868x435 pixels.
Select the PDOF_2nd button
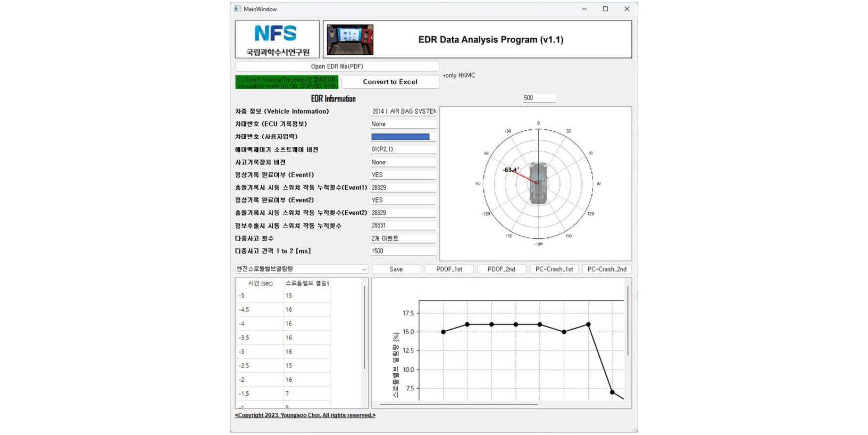(x=502, y=269)
